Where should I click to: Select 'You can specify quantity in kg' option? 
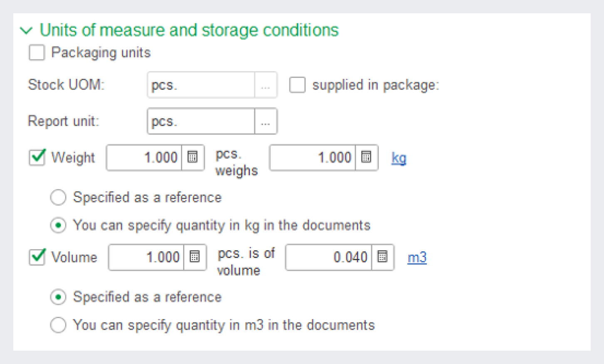pos(58,225)
